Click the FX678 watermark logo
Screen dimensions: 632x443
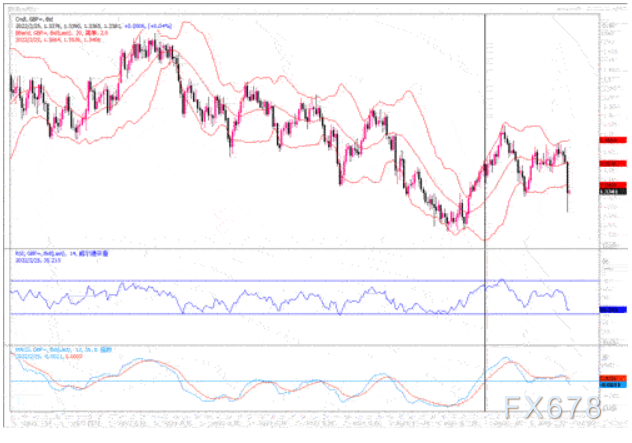tap(552, 407)
